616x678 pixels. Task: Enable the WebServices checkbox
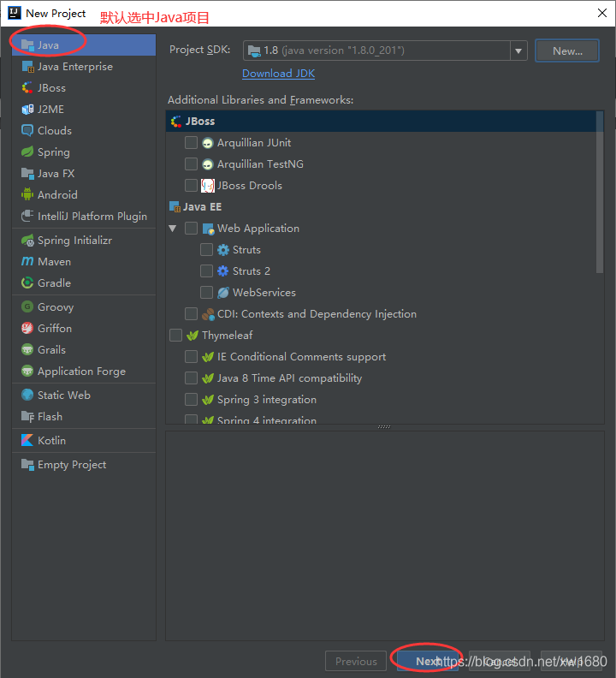(207, 292)
